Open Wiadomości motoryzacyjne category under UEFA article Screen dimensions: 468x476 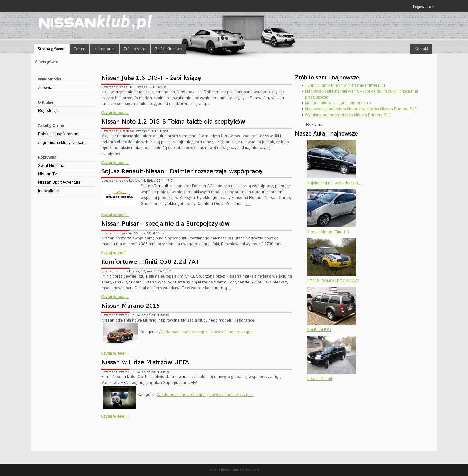[x=181, y=395]
